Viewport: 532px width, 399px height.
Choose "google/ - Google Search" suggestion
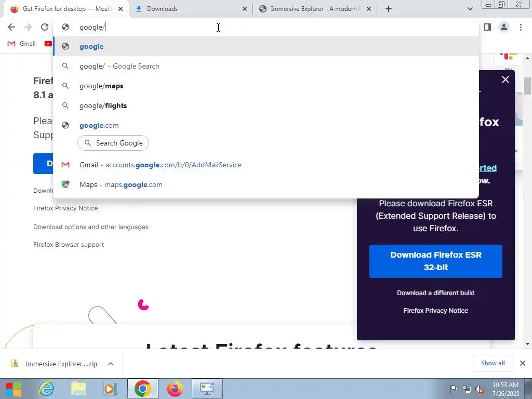pos(266,66)
